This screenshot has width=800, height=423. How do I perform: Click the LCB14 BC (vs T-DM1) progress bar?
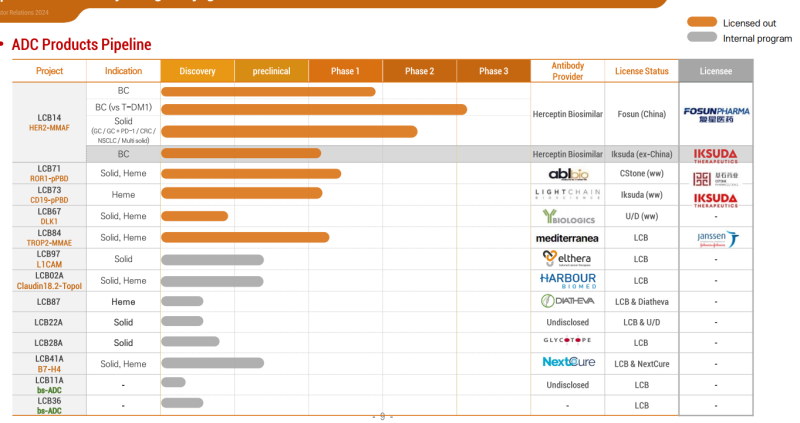click(x=314, y=110)
